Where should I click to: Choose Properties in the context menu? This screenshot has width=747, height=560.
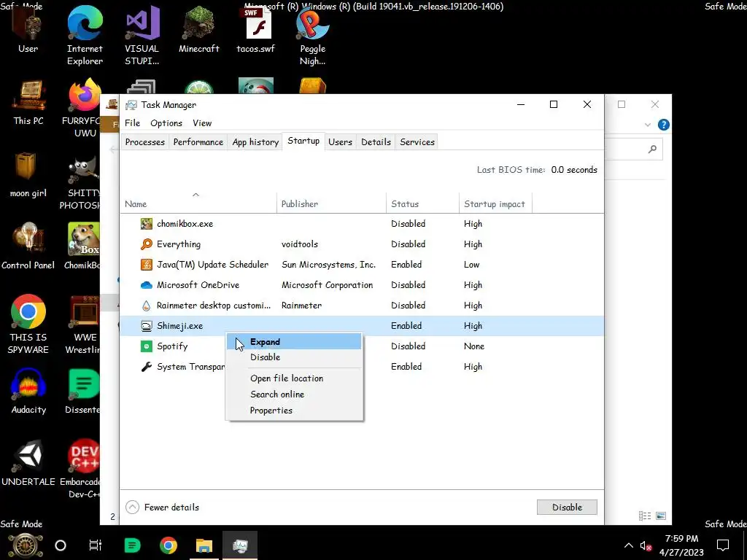pyautogui.click(x=294, y=411)
